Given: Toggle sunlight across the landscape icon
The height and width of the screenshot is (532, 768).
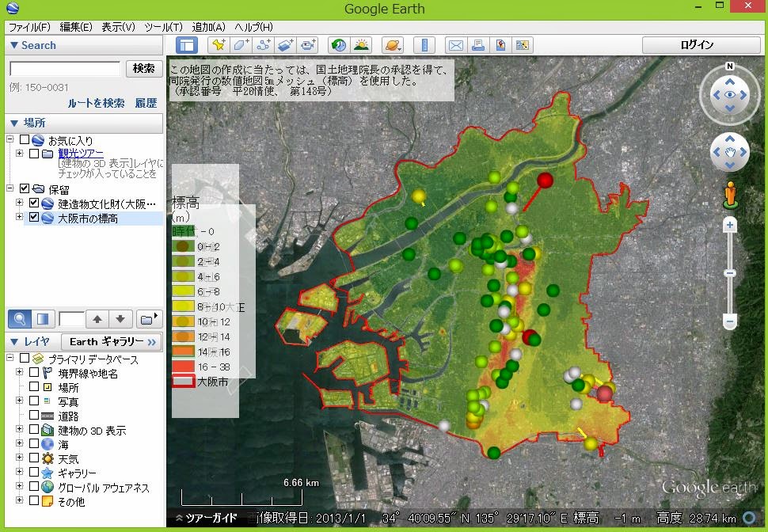Looking at the screenshot, I should tap(361, 45).
